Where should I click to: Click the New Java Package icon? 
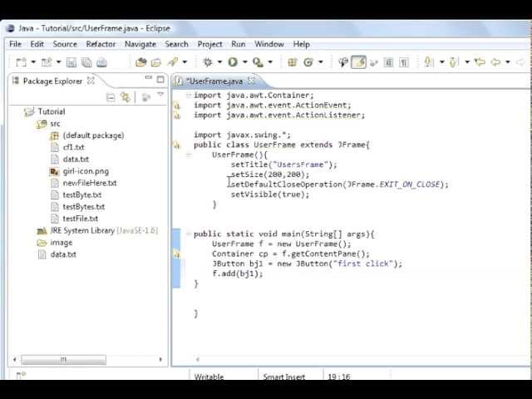[292, 62]
